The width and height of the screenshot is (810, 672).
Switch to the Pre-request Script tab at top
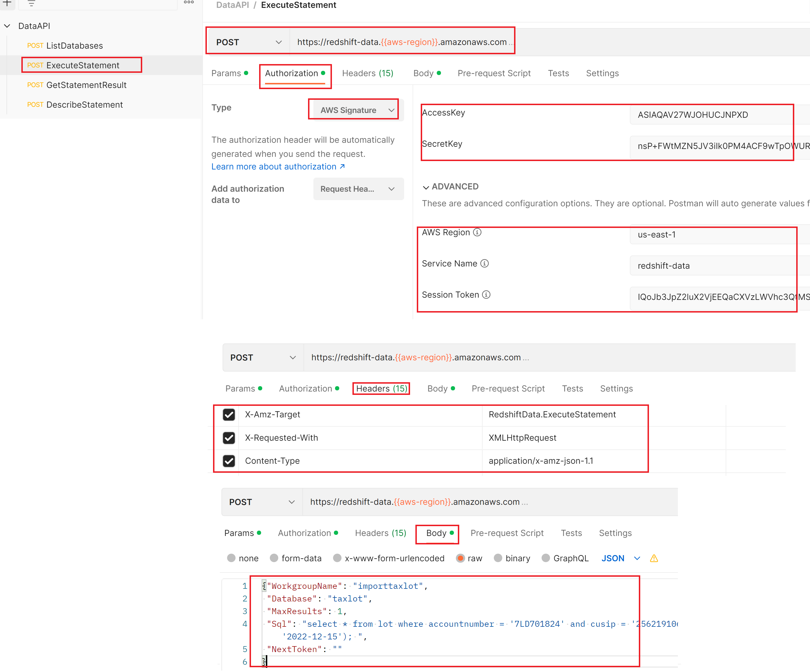pos(494,73)
